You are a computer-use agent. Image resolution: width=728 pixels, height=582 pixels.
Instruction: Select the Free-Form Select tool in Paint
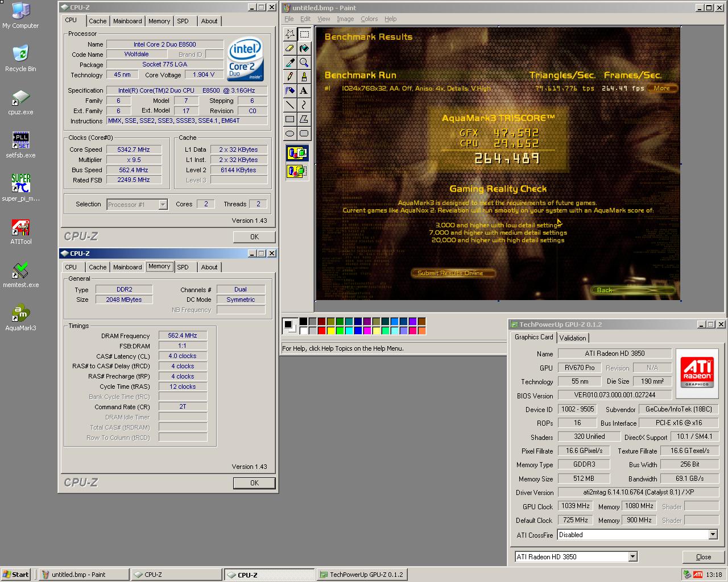[290, 34]
